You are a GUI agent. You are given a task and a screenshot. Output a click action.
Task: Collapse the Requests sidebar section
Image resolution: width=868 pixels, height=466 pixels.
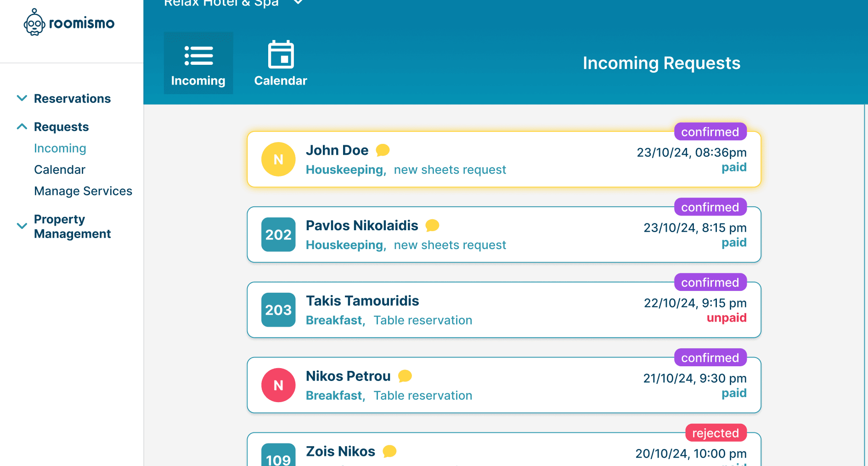(22, 127)
